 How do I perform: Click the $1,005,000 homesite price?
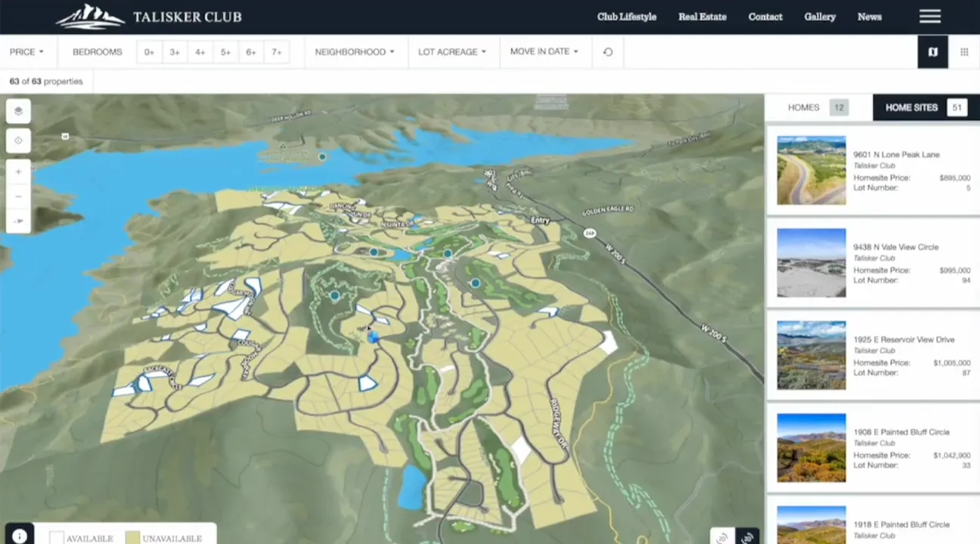[x=952, y=363]
